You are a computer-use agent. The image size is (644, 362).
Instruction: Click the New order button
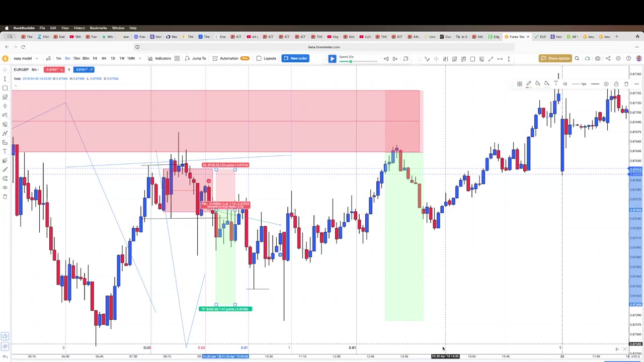295,58
